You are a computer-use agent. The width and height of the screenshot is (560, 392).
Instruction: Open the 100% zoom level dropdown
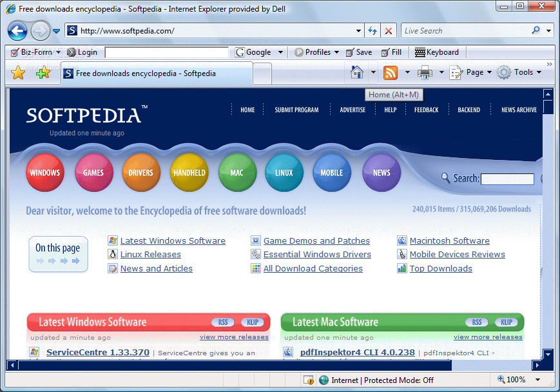(x=537, y=380)
